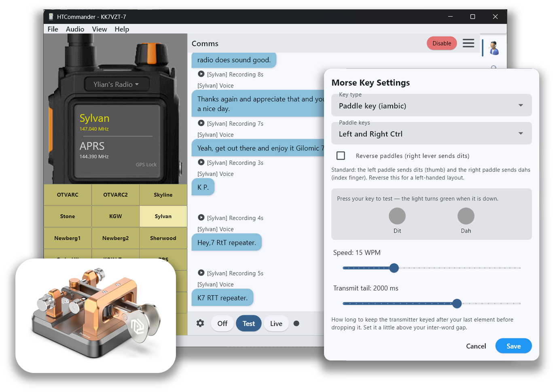
Task: Click the 'K7 RTT repeater.' message bubble
Action: tap(222, 298)
